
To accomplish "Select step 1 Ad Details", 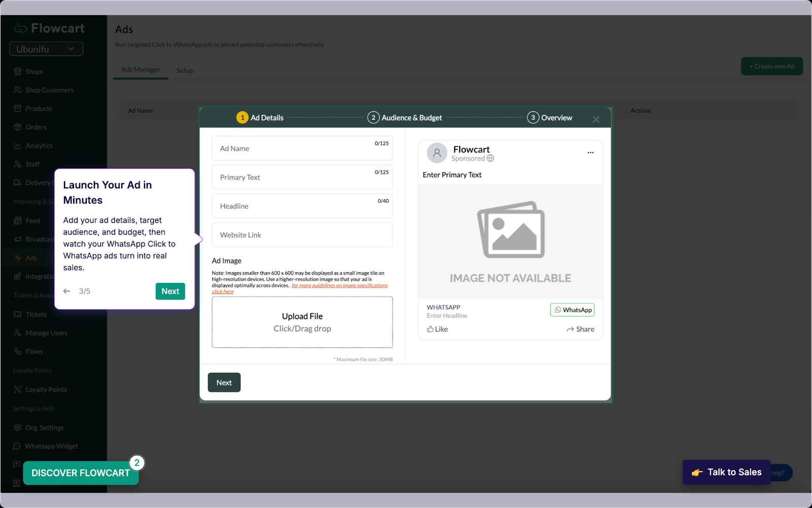I will click(x=260, y=117).
